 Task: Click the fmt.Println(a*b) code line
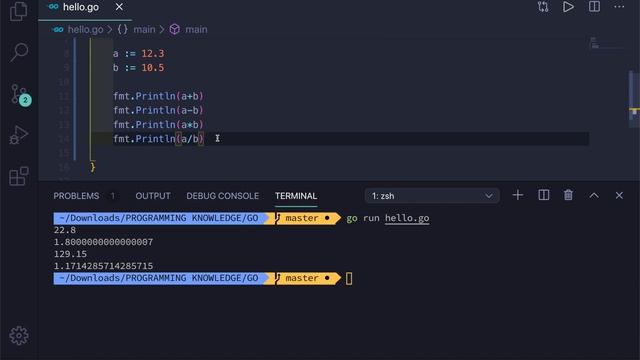[x=158, y=124]
